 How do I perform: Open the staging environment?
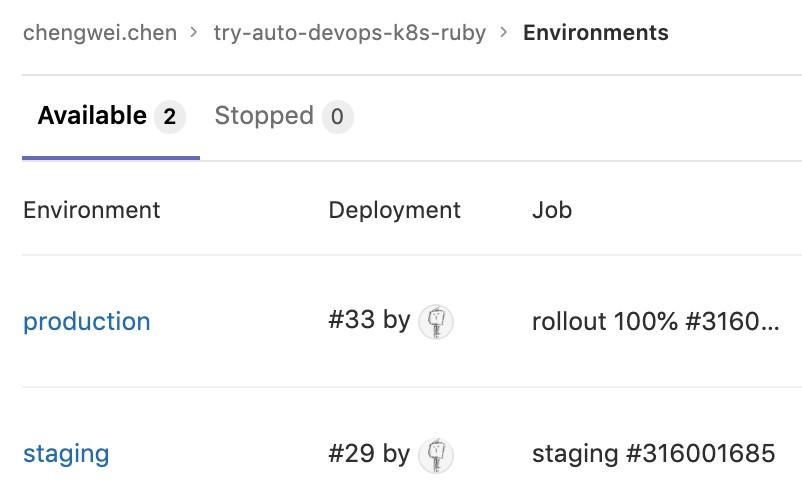point(66,454)
